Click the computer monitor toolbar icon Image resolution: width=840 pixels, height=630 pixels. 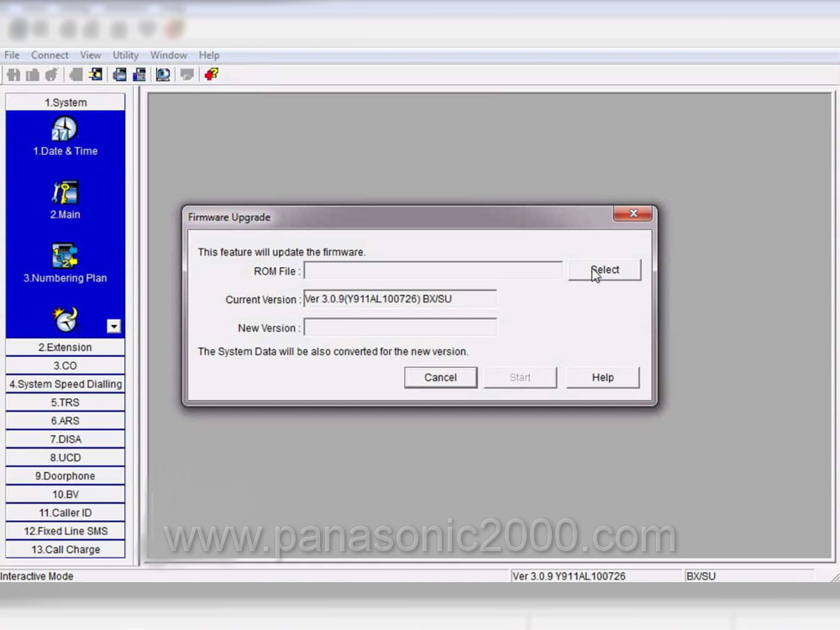[163, 75]
